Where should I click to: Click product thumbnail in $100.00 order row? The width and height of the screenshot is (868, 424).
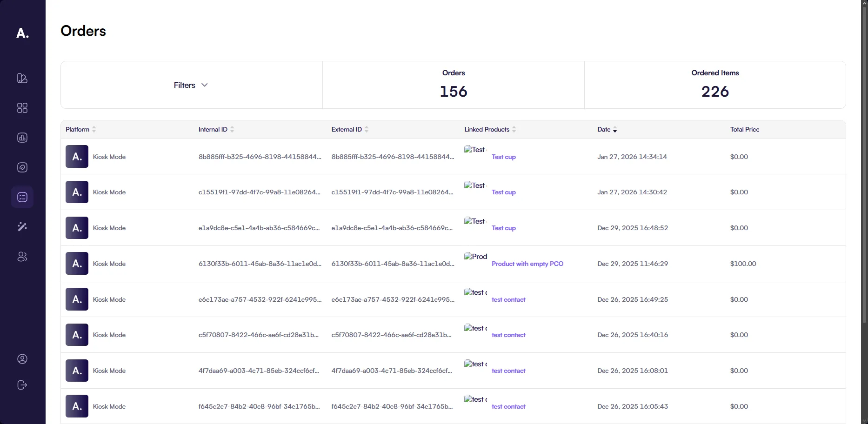pyautogui.click(x=475, y=257)
